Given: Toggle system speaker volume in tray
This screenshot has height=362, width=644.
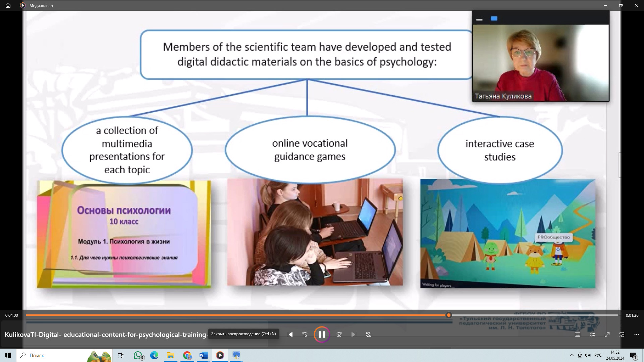Looking at the screenshot, I should tap(588, 355).
